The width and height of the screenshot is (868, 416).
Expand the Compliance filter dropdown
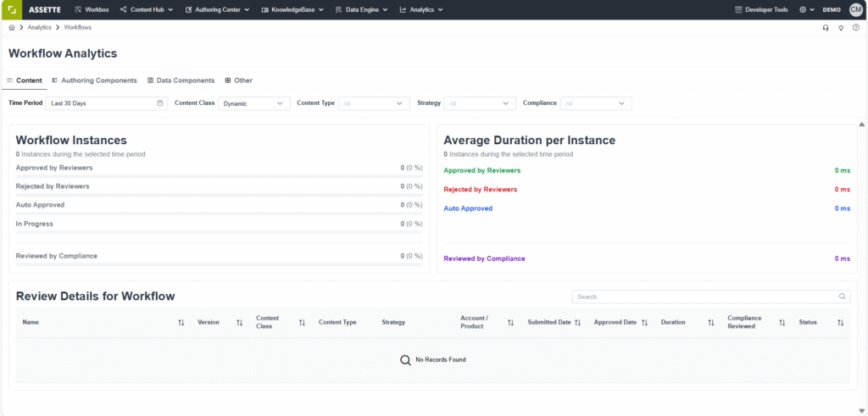(597, 103)
